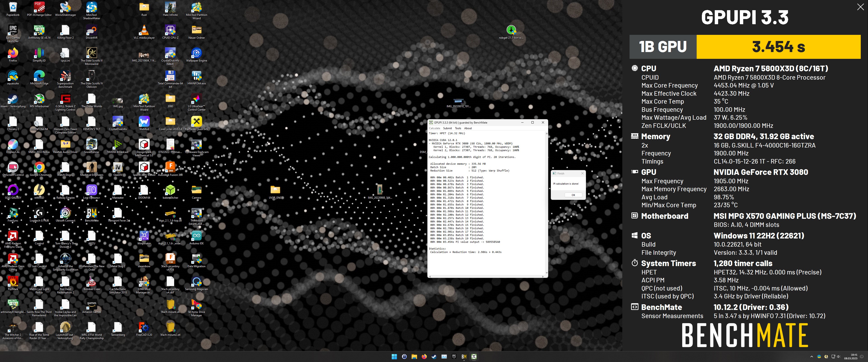The width and height of the screenshot is (868, 362).
Task: Select the Microsoft Edge desktop icon
Action: point(39,78)
